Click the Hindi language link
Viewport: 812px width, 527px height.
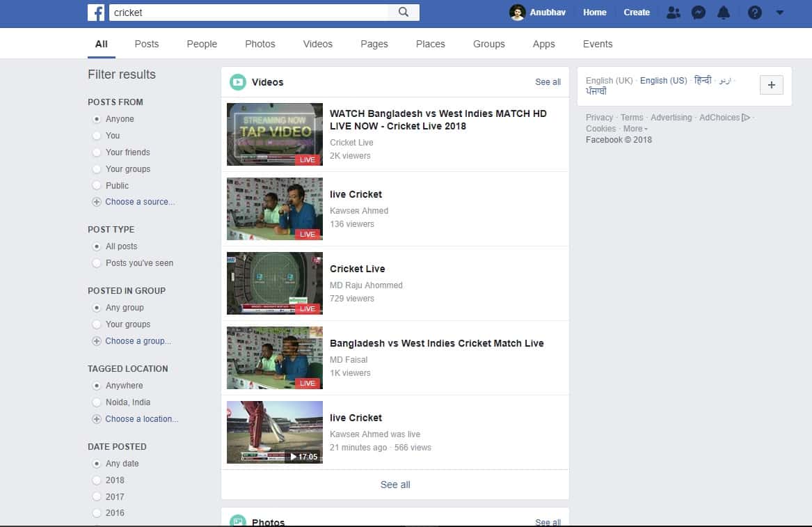703,80
